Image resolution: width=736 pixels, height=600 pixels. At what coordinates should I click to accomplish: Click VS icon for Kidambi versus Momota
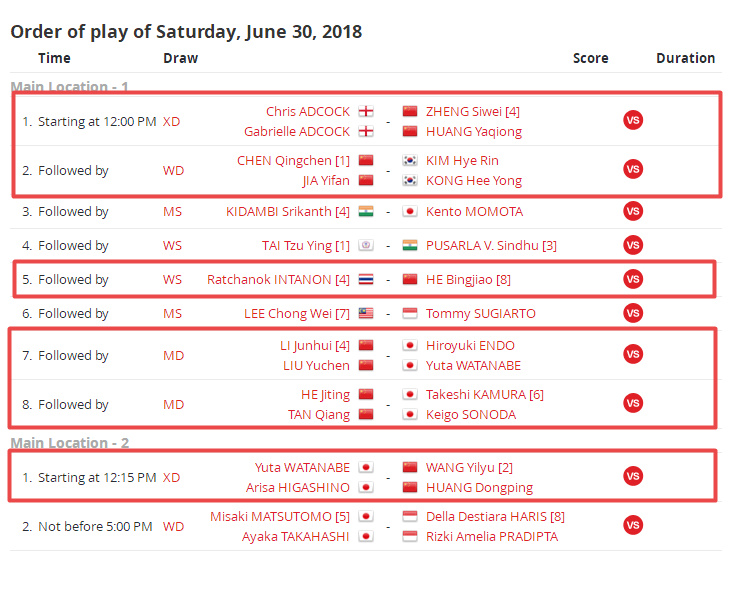pos(632,212)
